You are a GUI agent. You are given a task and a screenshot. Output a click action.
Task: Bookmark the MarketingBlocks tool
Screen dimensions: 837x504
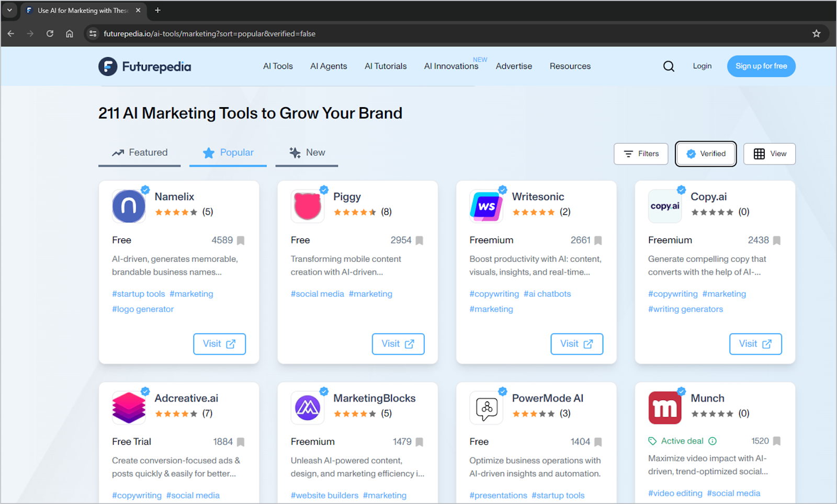[x=420, y=442]
